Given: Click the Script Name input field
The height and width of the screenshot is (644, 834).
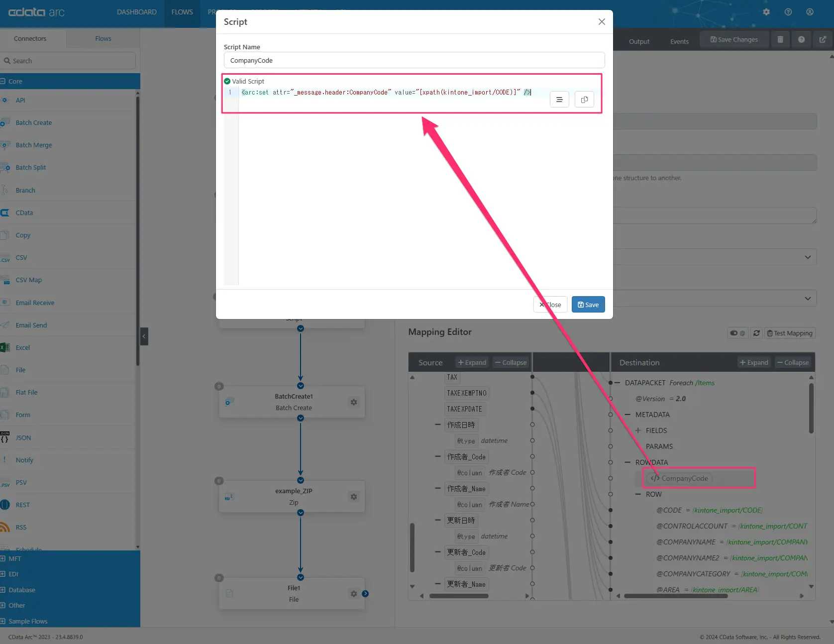Looking at the screenshot, I should 414,60.
